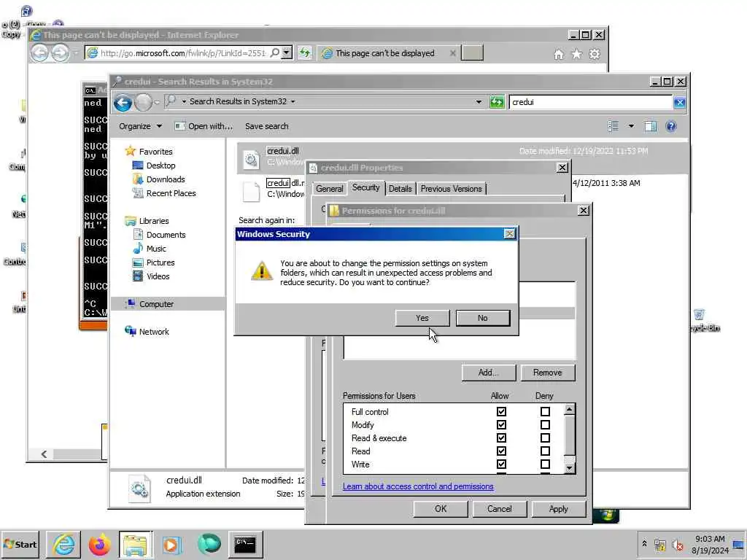Expand the Explorer address bar history dropdown

point(479,102)
